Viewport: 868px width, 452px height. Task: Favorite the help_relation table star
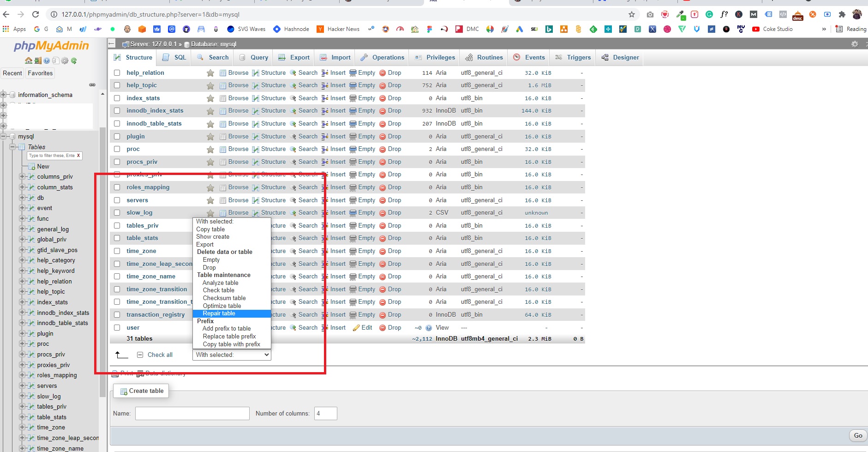(210, 73)
